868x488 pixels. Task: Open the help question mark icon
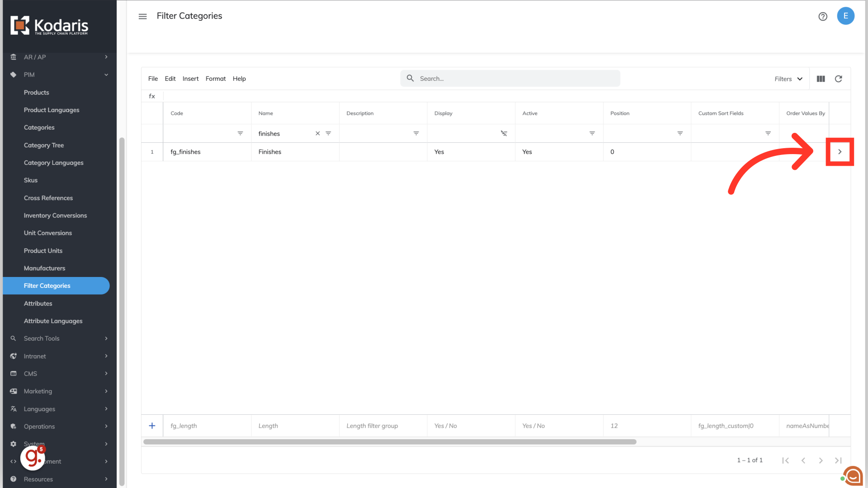(823, 16)
